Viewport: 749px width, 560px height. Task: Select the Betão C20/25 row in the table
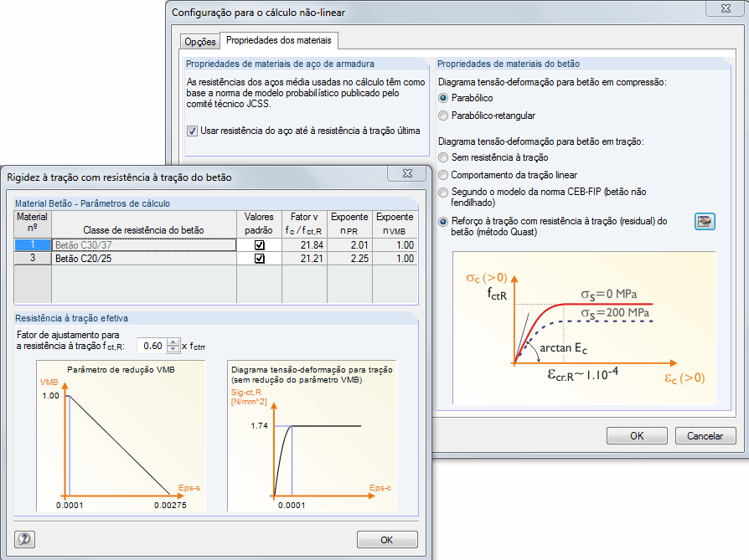coord(126,258)
